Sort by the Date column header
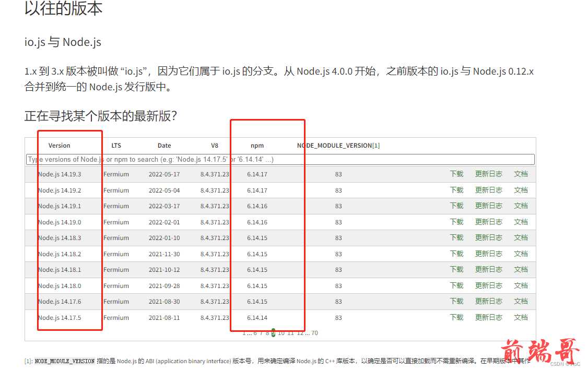 point(164,146)
